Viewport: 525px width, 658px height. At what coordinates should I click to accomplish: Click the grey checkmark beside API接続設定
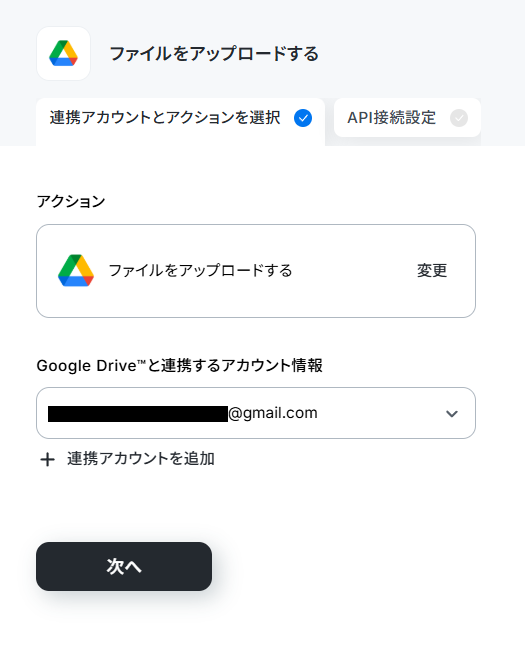[459, 118]
